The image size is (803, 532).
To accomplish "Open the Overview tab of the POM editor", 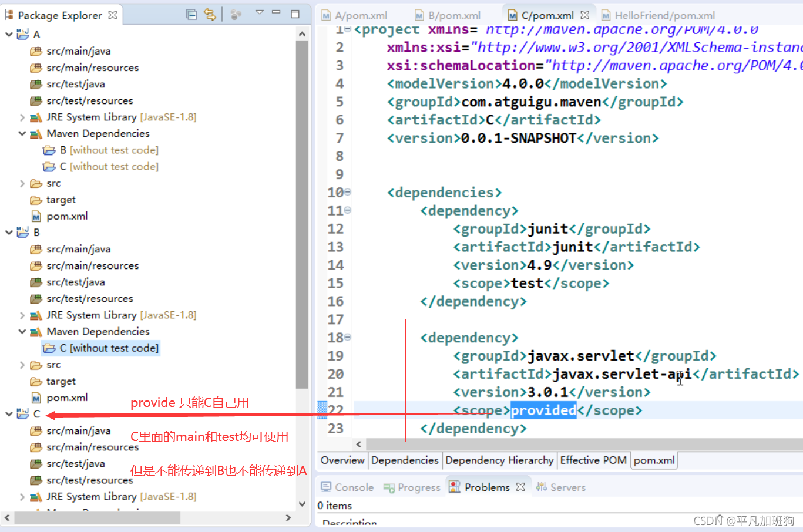I will (343, 460).
